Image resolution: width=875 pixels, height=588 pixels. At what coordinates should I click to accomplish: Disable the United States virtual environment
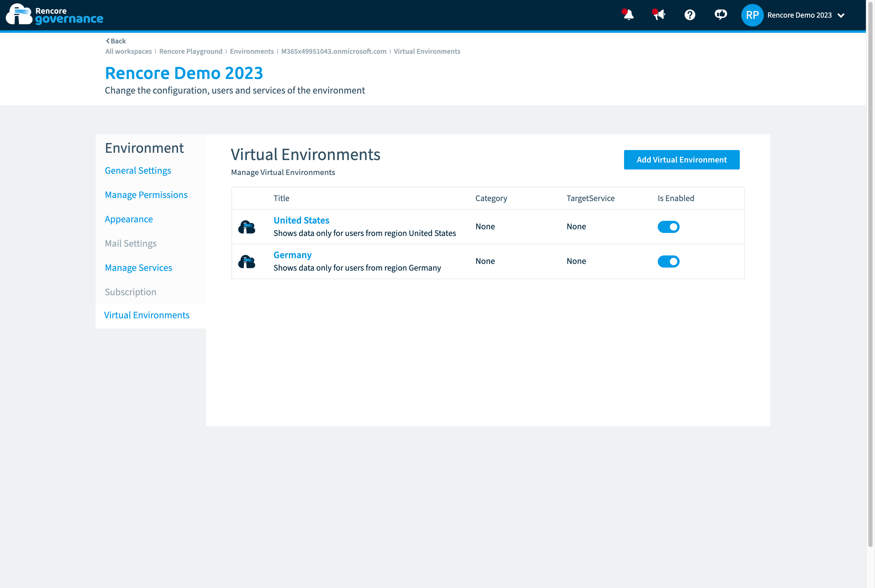click(x=668, y=227)
